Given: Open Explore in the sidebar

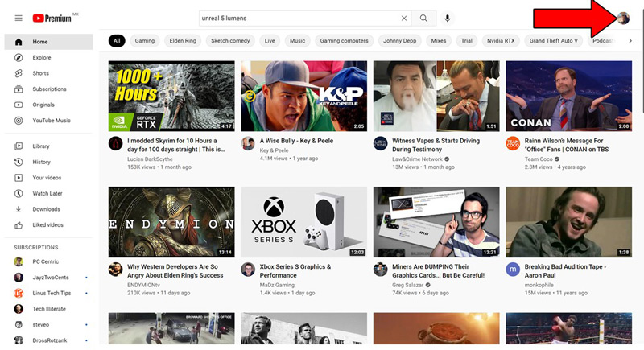Looking at the screenshot, I should click(x=48, y=57).
